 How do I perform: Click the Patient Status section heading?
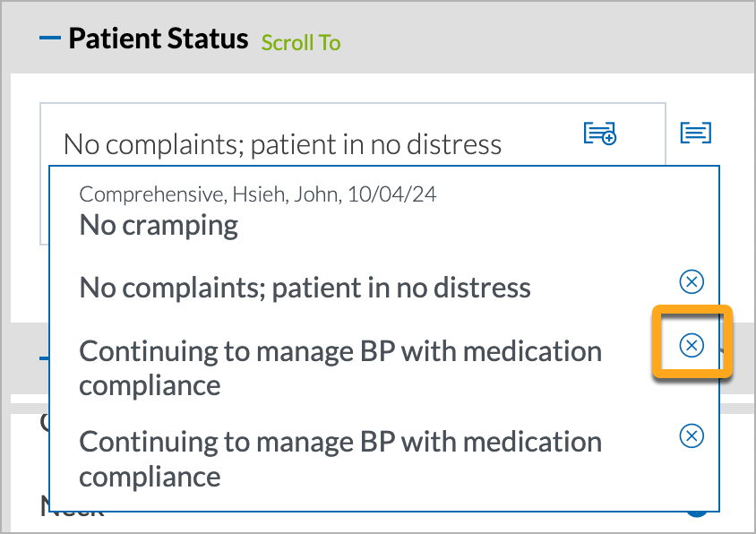pyautogui.click(x=159, y=39)
